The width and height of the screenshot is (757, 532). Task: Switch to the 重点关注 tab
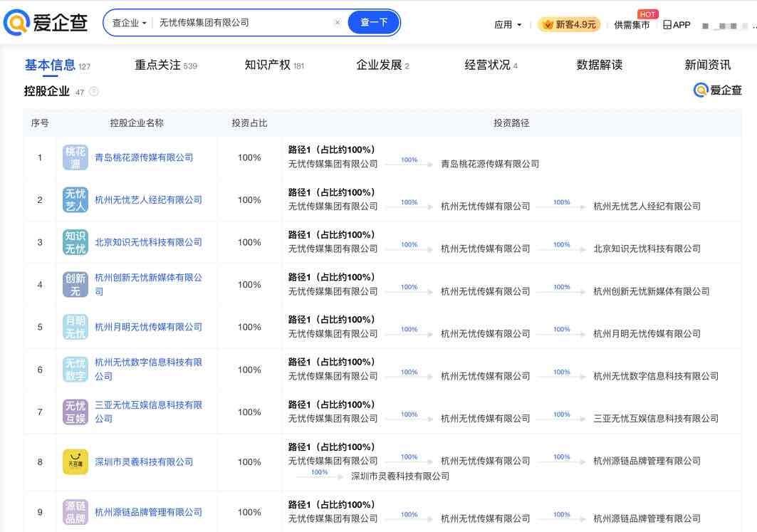[158, 65]
